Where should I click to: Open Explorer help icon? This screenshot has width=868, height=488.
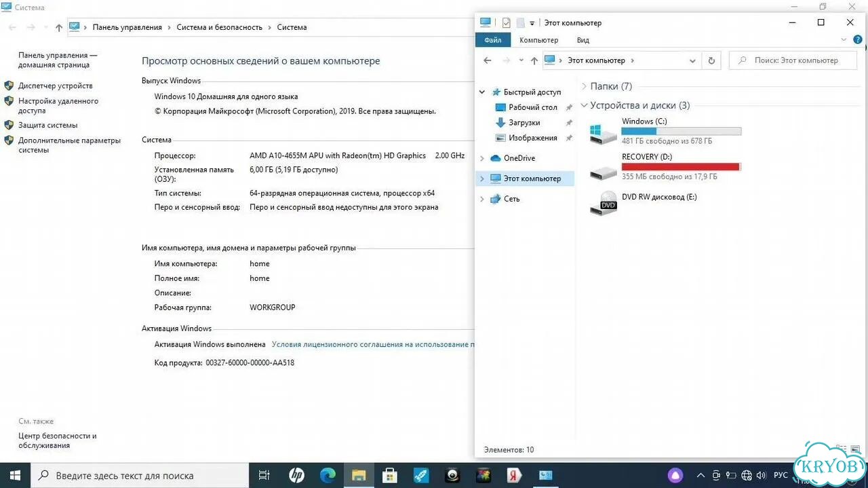pos(859,40)
